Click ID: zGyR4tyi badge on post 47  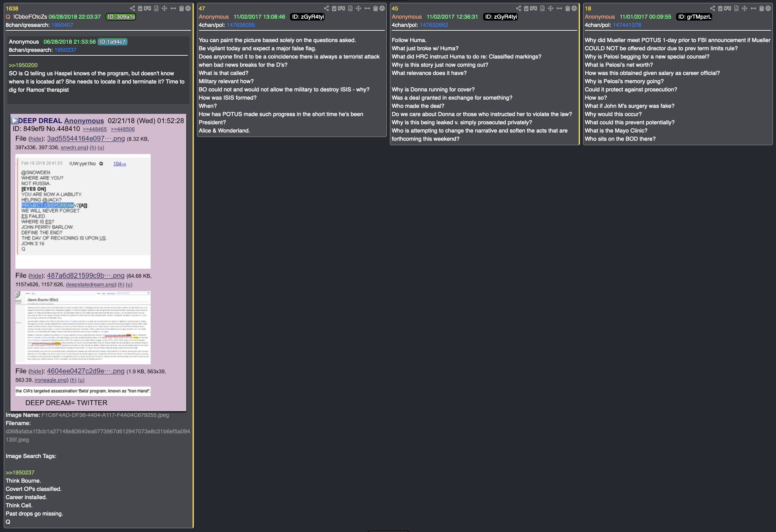coord(308,17)
